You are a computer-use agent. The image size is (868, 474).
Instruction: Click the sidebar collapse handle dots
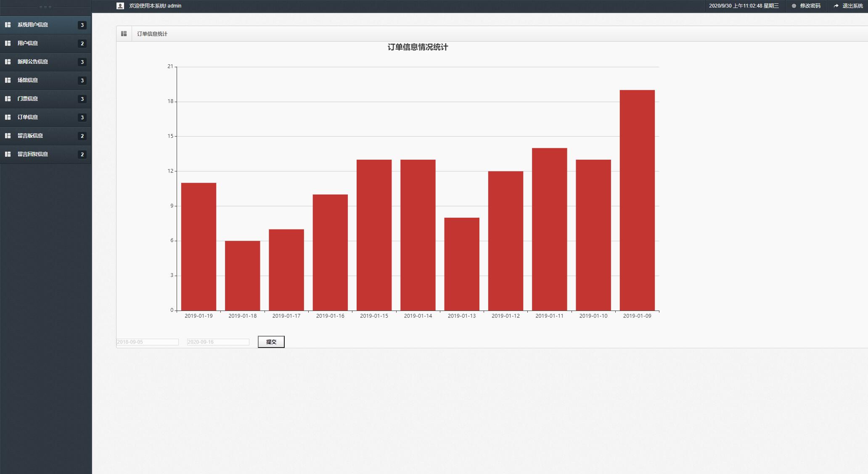(x=45, y=7)
